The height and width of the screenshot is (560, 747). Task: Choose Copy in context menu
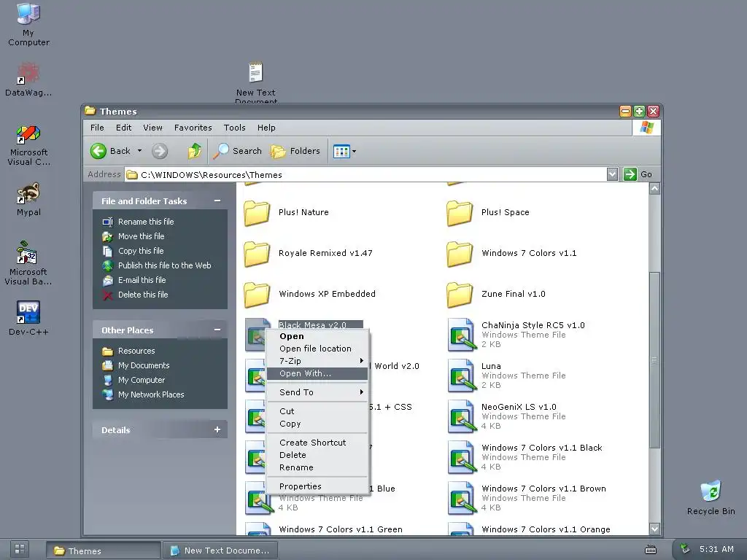click(317, 424)
